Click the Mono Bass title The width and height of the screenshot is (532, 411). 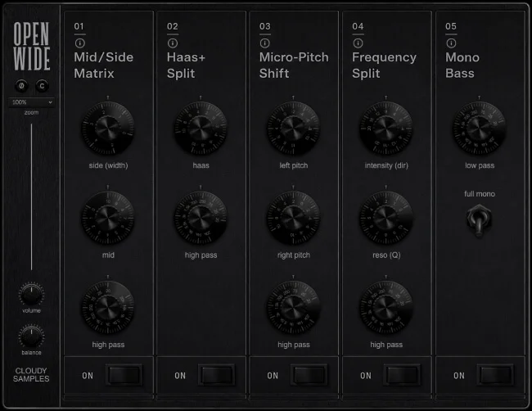point(462,65)
